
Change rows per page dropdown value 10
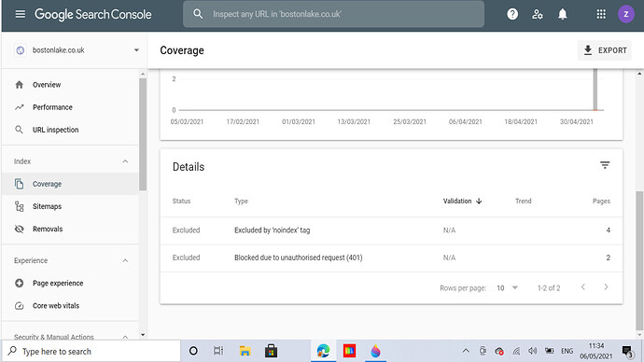tap(507, 287)
